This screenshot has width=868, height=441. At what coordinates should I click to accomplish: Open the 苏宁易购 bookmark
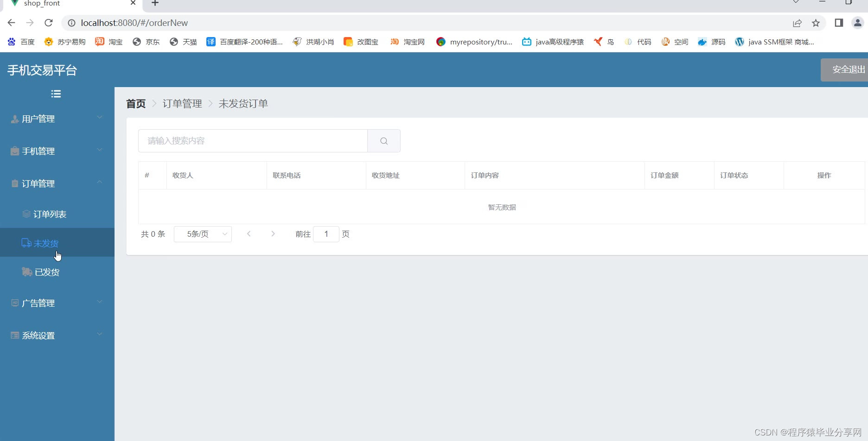(x=65, y=42)
